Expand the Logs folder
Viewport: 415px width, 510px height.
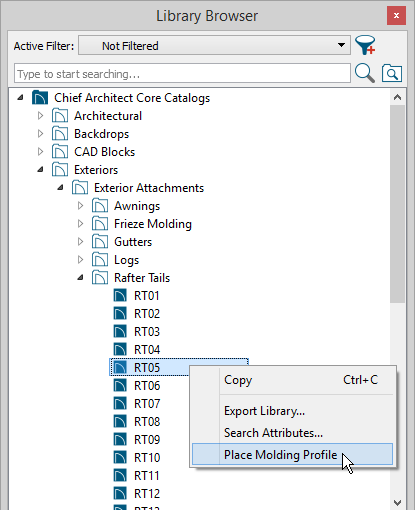click(80, 260)
